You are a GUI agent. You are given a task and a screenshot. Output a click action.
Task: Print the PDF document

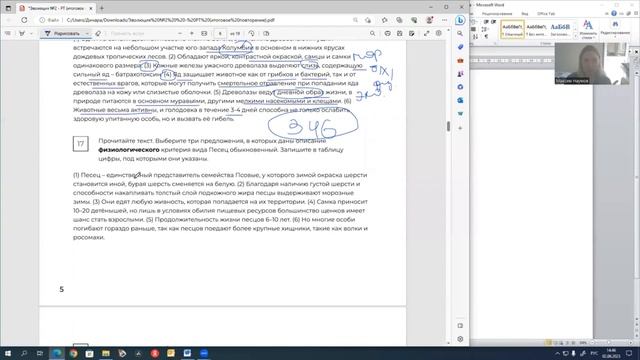point(387,33)
